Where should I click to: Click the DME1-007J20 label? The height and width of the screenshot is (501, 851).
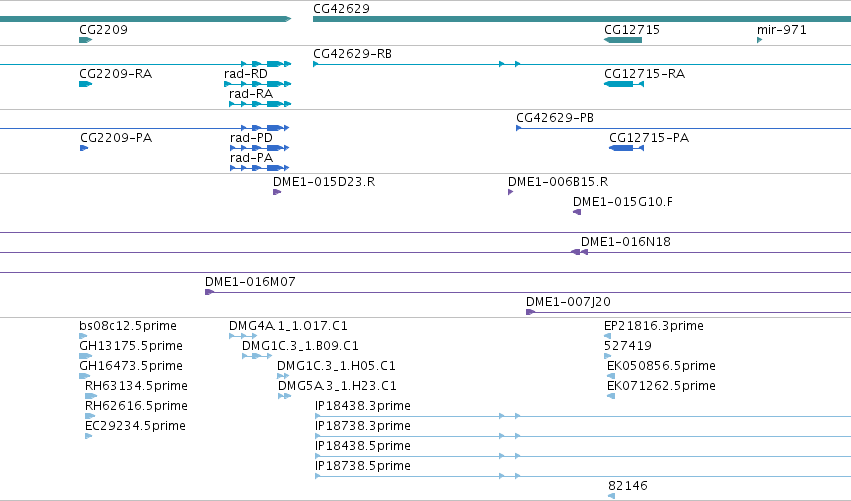(x=568, y=302)
